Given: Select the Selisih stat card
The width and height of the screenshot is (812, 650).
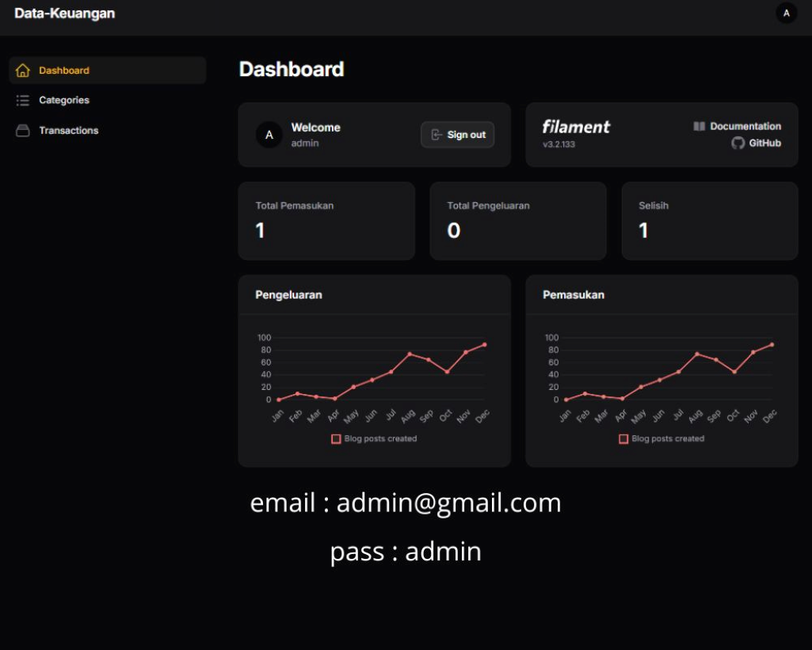Looking at the screenshot, I should tap(709, 220).
